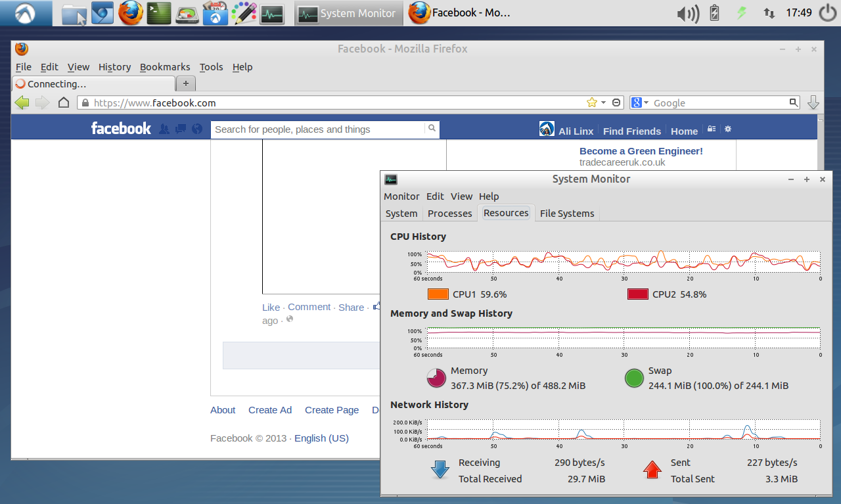Image resolution: width=841 pixels, height=504 pixels.
Task: Open Create Ad footer link
Action: 270,410
